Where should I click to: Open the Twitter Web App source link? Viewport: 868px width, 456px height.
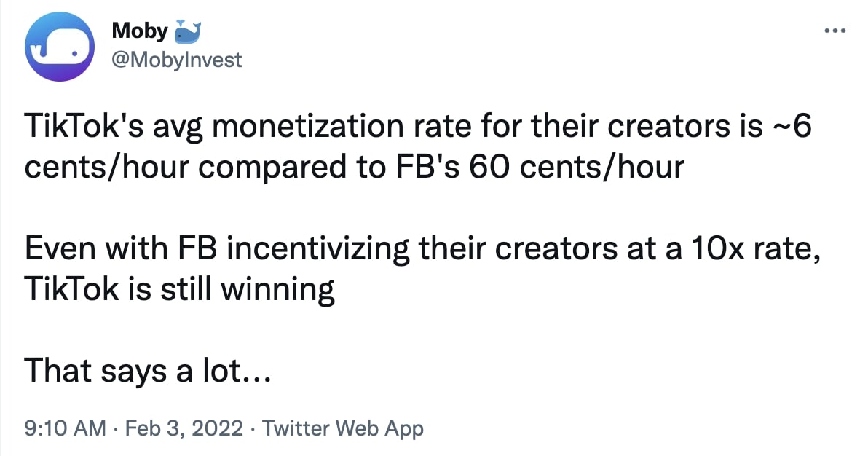point(342,428)
